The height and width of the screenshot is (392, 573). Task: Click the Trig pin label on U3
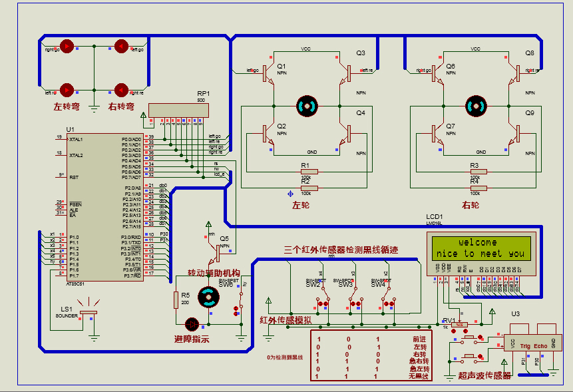tap(525, 346)
